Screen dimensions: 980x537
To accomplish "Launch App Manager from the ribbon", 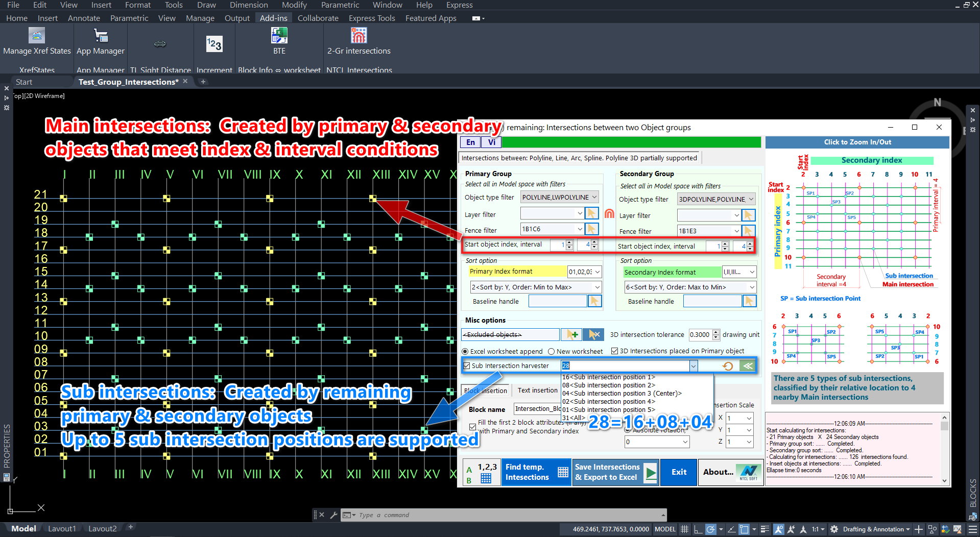I will point(101,41).
